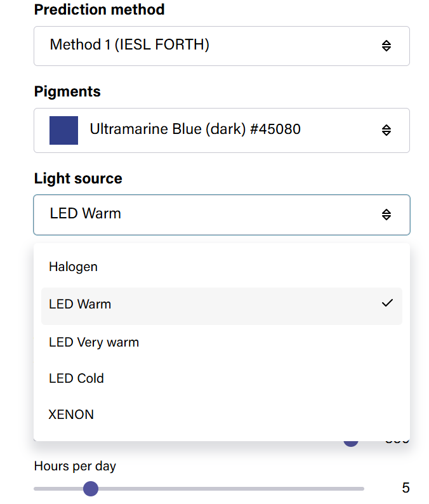
Task: Click the Hours per day slider track
Action: [199, 489]
